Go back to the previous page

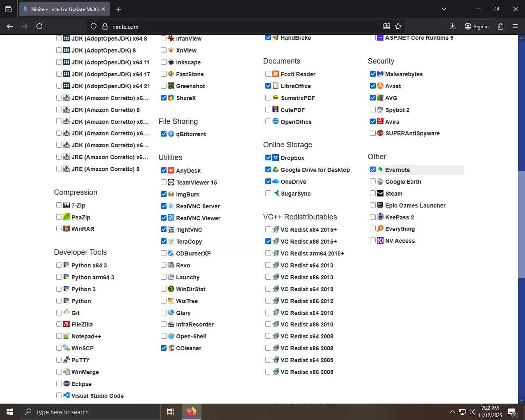click(x=10, y=26)
